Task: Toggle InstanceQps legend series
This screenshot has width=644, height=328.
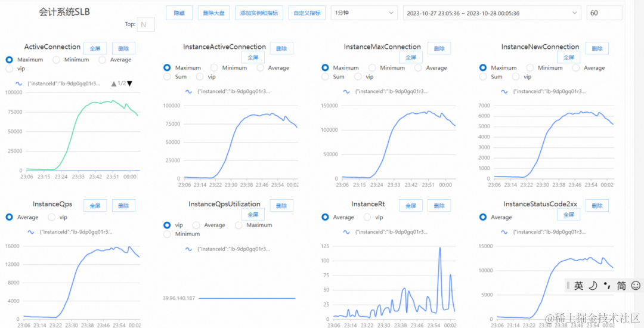Action: (x=70, y=232)
